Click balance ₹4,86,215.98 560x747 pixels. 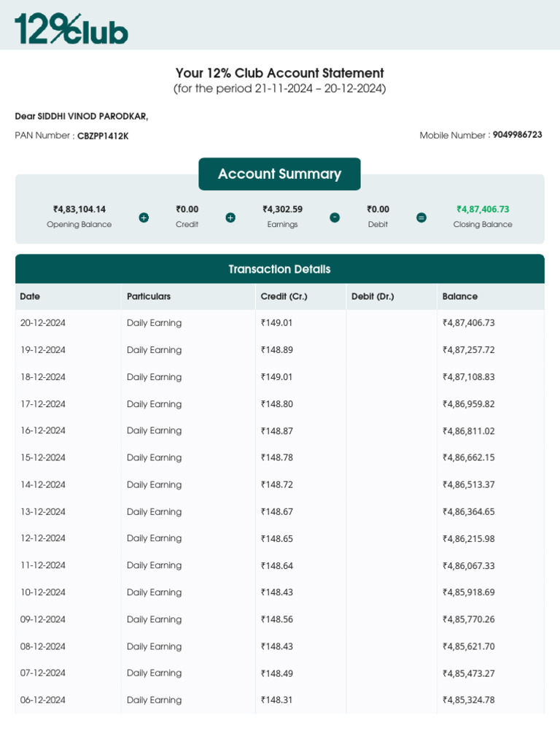pyautogui.click(x=469, y=538)
